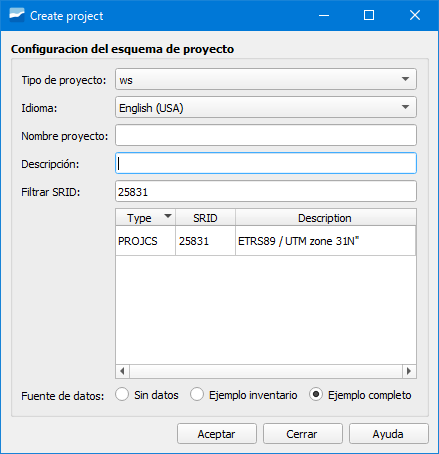This screenshot has height=454, width=439.
Task: Select the PROJCS cell in the table
Action: pos(145,241)
